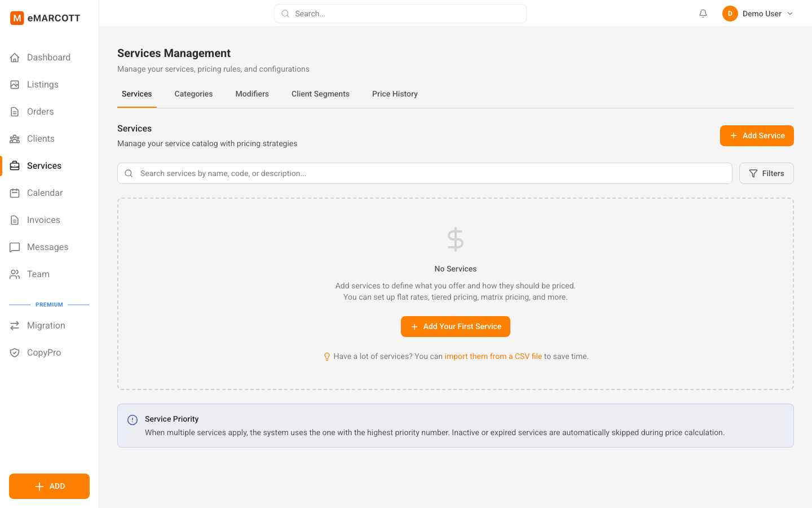Open the Team sidebar icon
The width and height of the screenshot is (812, 508).
15,274
